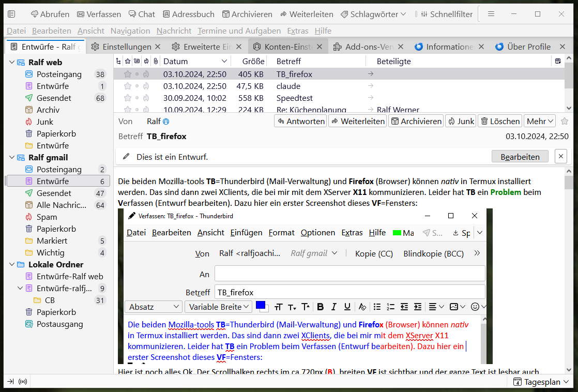
Task: Click the column picker icon in message list header
Action: [558, 62]
